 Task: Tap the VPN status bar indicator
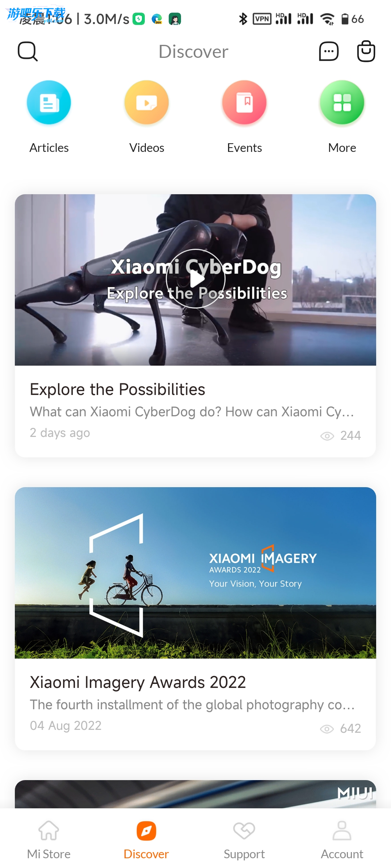click(262, 19)
